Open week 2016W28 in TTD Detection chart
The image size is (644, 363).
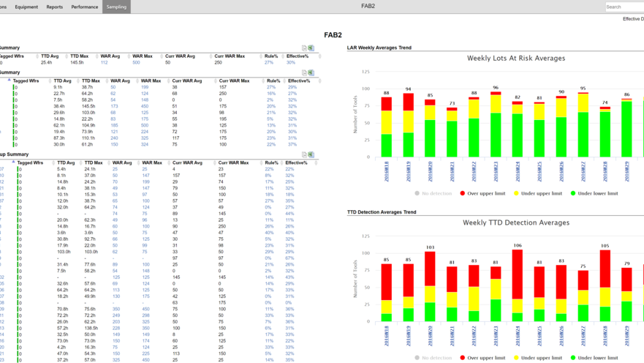pyautogui.click(x=605, y=336)
